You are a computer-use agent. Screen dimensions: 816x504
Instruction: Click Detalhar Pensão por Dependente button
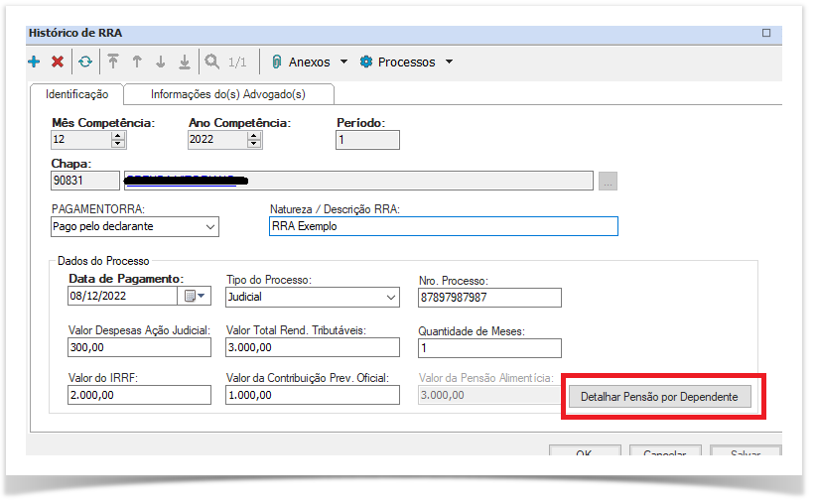[x=659, y=397]
